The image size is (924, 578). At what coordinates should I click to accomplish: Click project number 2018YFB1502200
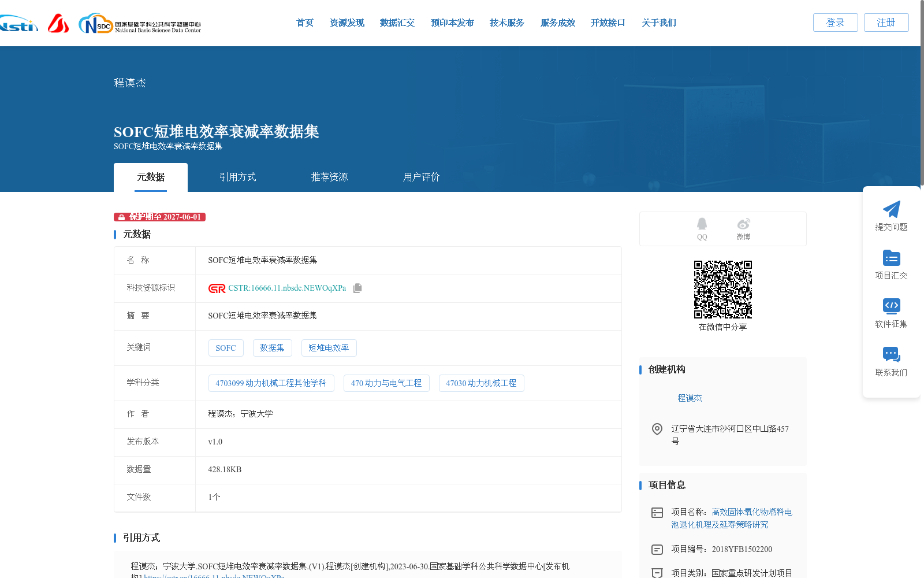[x=742, y=550]
